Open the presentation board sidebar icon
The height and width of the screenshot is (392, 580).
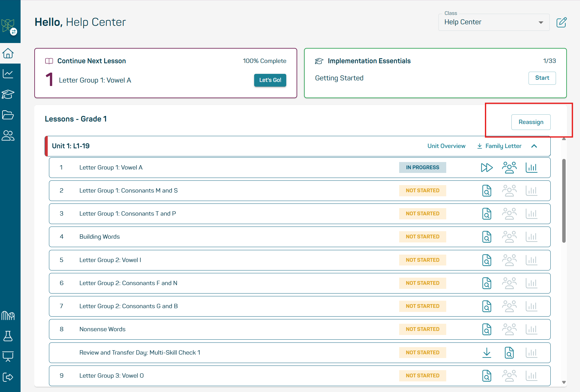coord(8,356)
